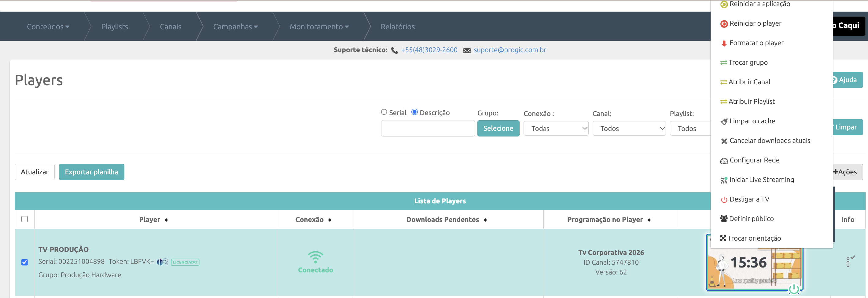
Task: Click the Atualizar button
Action: click(x=35, y=172)
